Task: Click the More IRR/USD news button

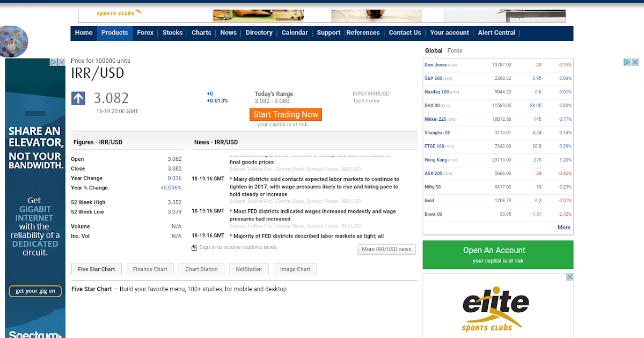Action: [386, 249]
